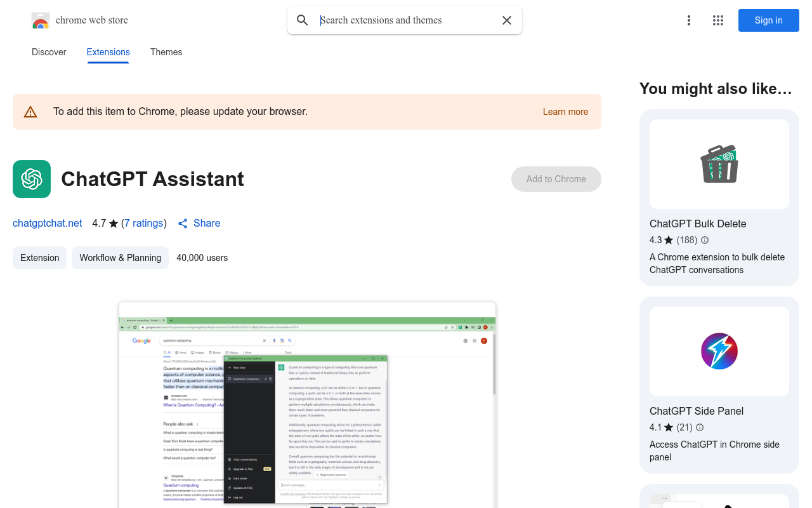Click the ChatGPT Assistant green logo
The height and width of the screenshot is (508, 812).
(x=32, y=179)
